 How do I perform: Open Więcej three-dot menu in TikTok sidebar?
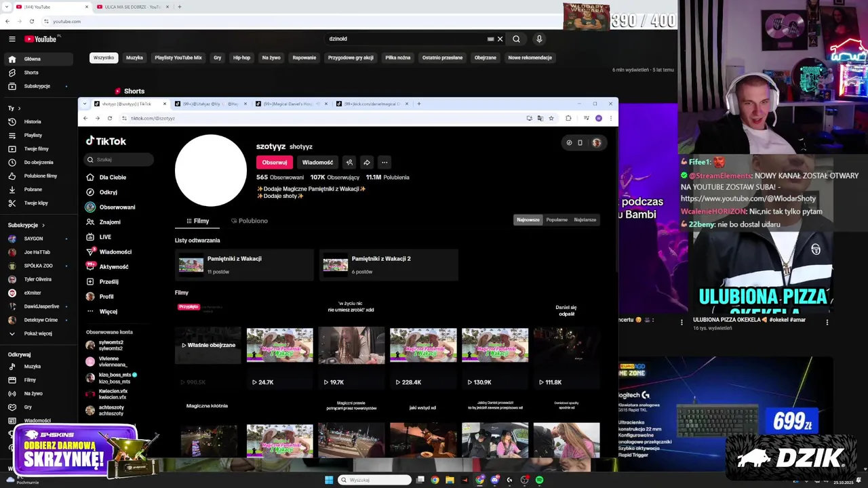90,312
